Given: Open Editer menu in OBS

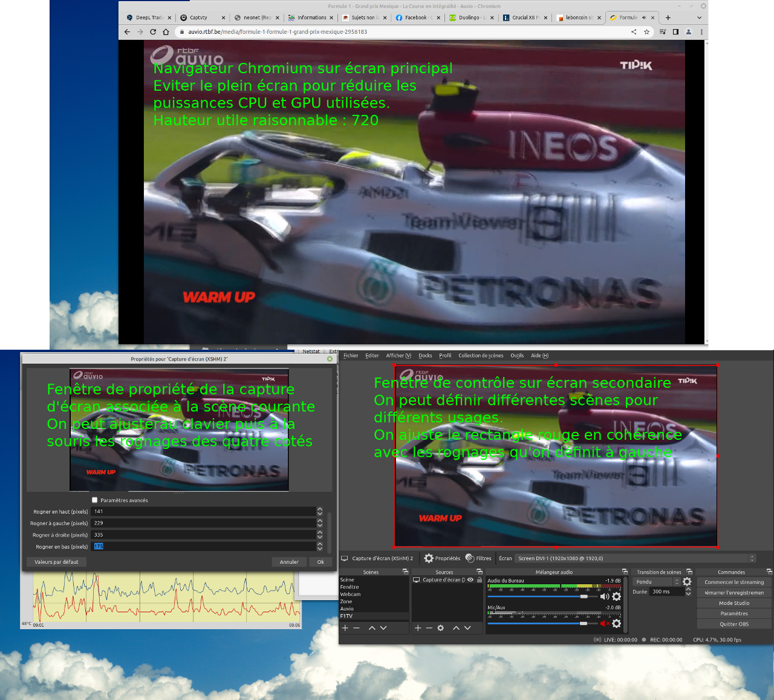Looking at the screenshot, I should coord(372,356).
